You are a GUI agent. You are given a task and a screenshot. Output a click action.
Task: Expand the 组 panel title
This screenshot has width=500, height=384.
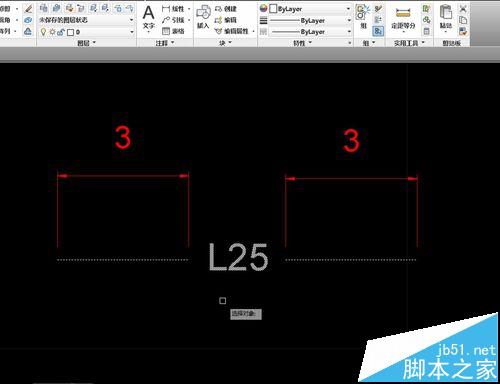point(369,43)
